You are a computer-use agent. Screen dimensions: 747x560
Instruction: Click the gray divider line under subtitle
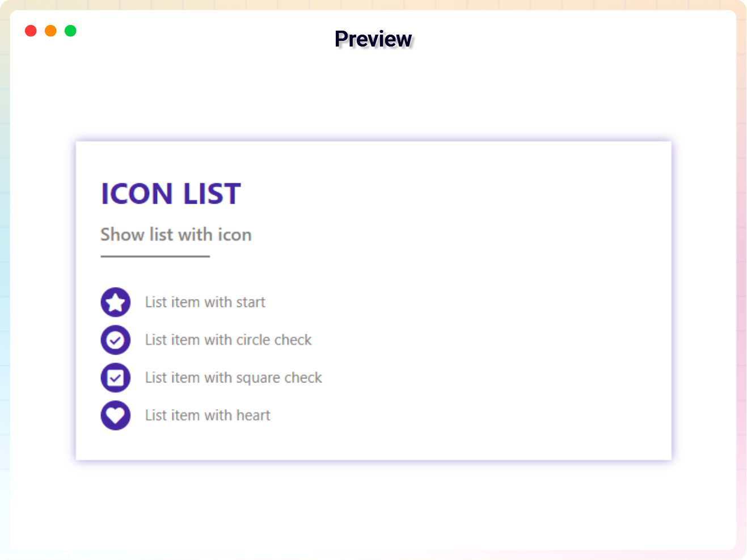(155, 256)
